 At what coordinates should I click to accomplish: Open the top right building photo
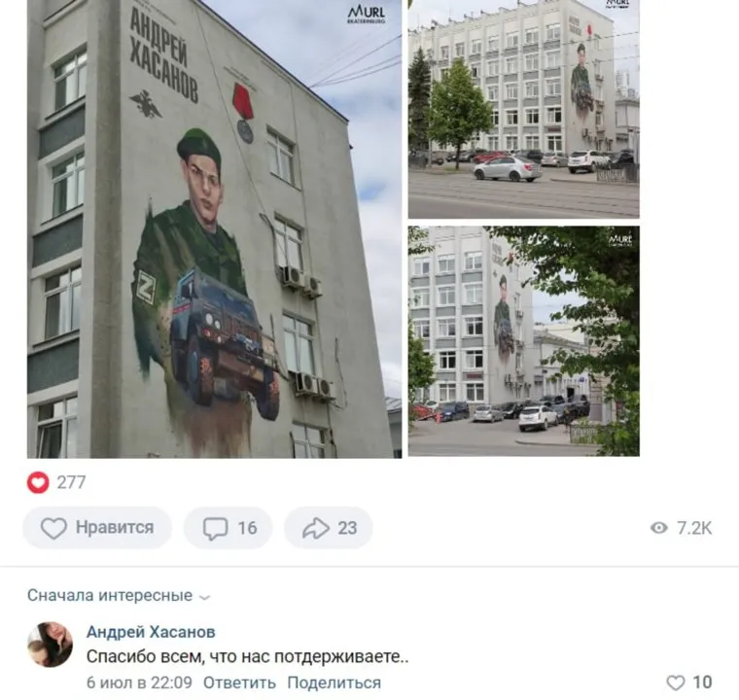[523, 109]
